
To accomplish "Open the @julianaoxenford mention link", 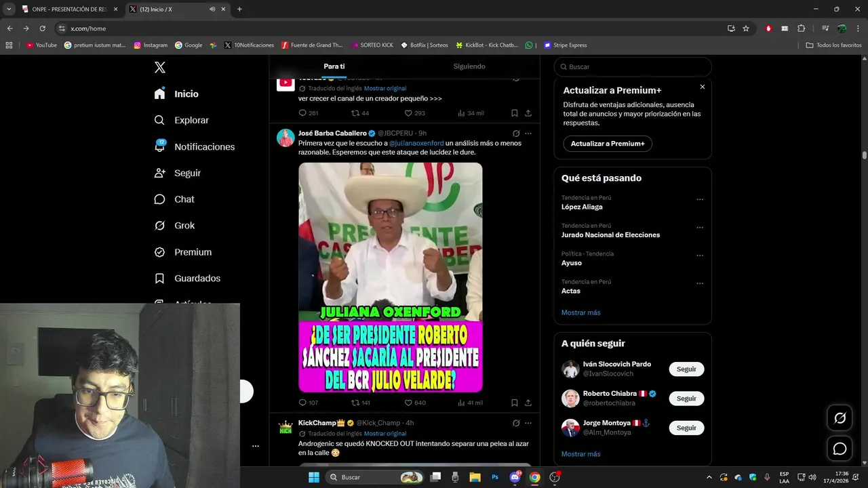I will [416, 143].
